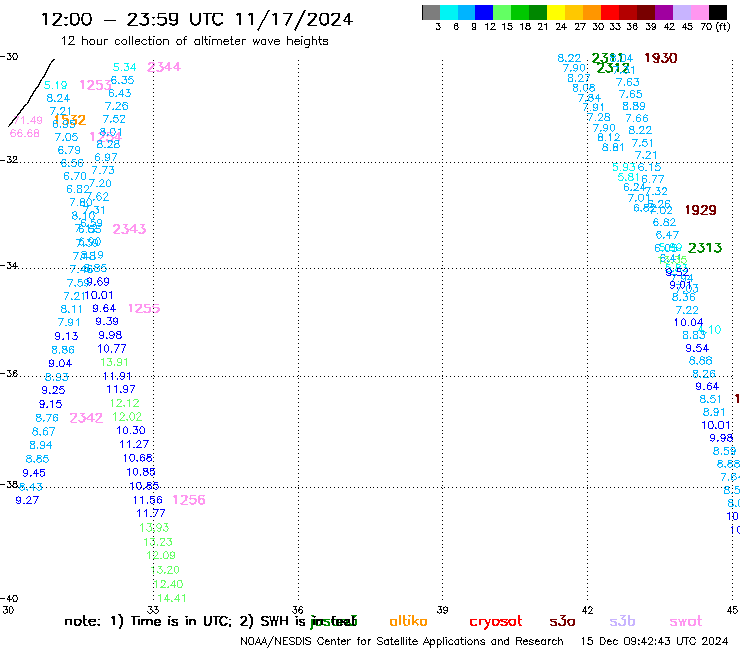Click the red 'cryosat' satellite label
Screen dimensions: 740x650
pyautogui.click(x=496, y=622)
